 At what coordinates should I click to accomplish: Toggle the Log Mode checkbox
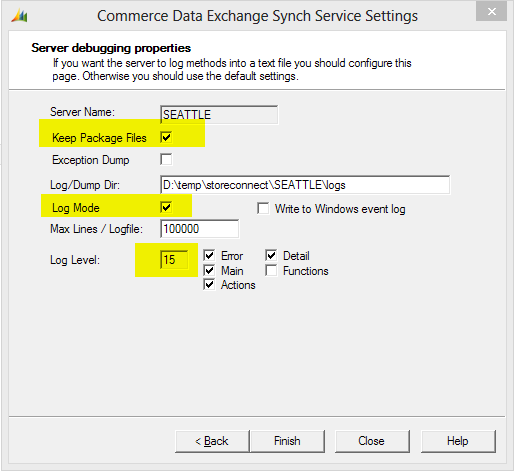click(x=166, y=207)
